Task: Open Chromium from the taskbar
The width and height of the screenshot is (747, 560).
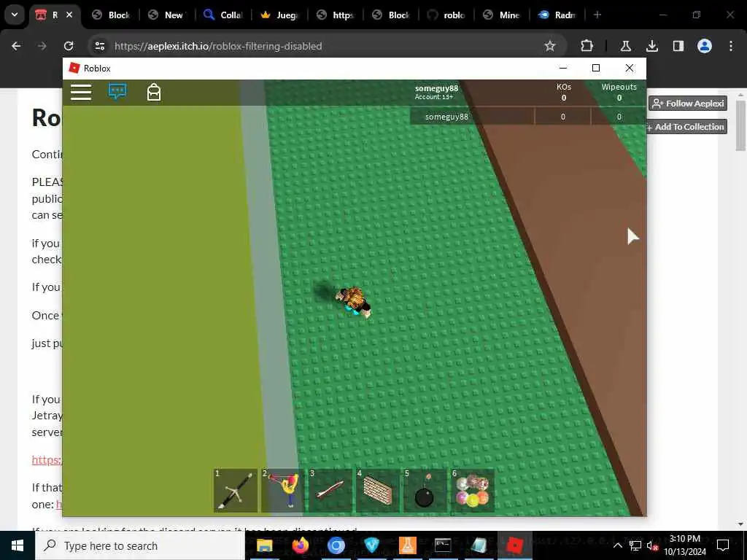Action: click(x=336, y=545)
